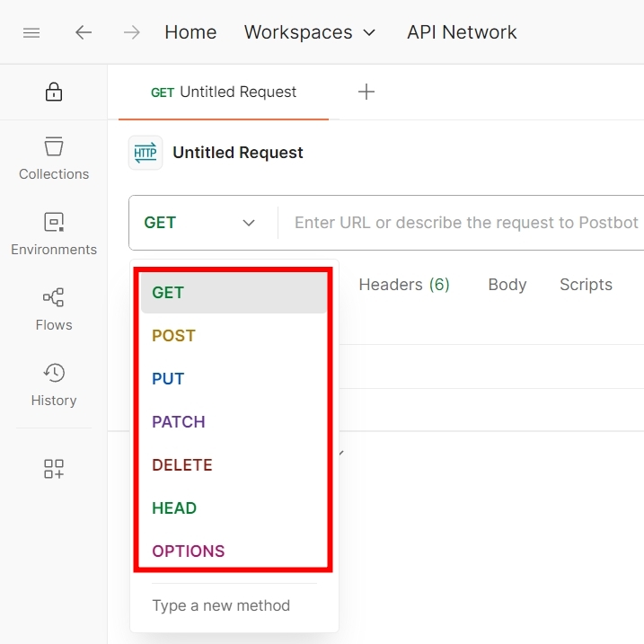644x644 pixels.
Task: Click the Untitled Request title text
Action: pyautogui.click(x=238, y=153)
